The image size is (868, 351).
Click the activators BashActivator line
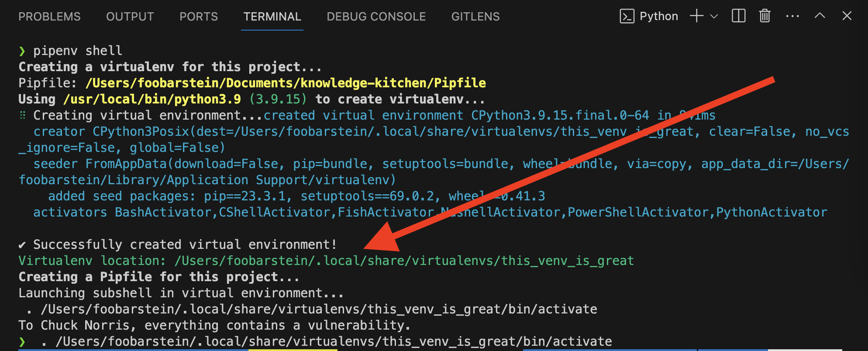point(430,212)
